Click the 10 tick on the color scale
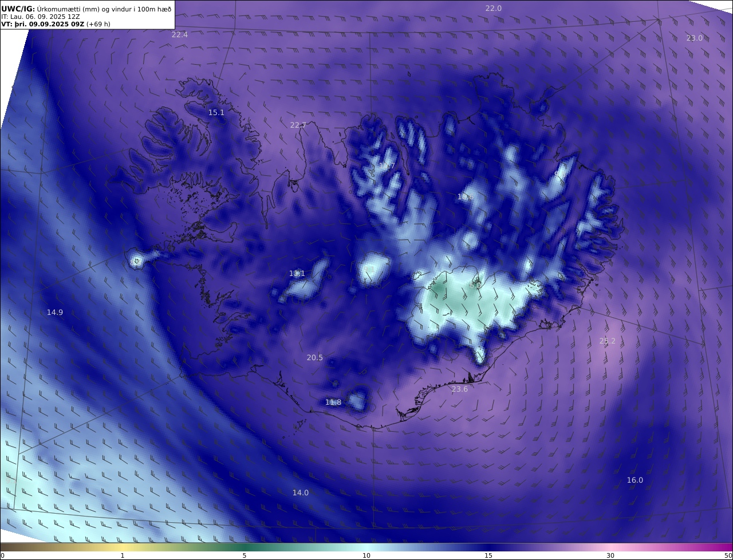 pyautogui.click(x=366, y=555)
